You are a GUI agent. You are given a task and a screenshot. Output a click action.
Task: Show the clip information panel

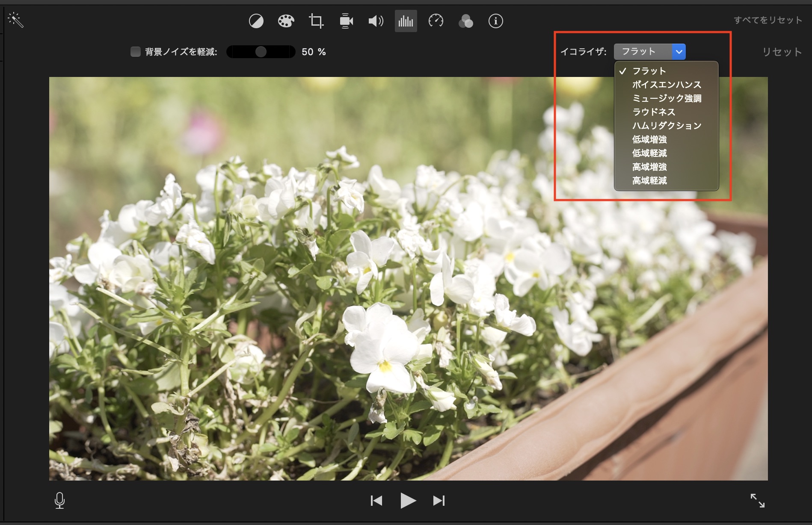[x=496, y=21]
